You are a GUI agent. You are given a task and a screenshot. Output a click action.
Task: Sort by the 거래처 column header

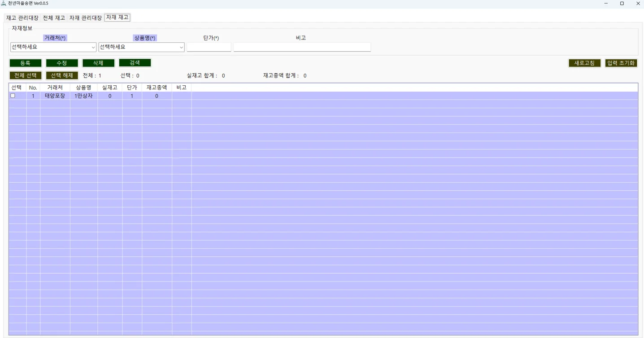click(55, 88)
